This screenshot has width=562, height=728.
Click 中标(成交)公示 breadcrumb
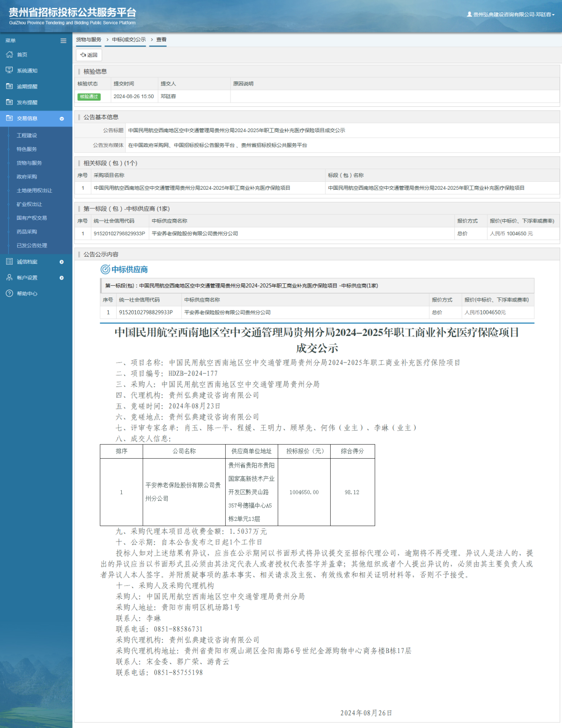pyautogui.click(x=129, y=40)
